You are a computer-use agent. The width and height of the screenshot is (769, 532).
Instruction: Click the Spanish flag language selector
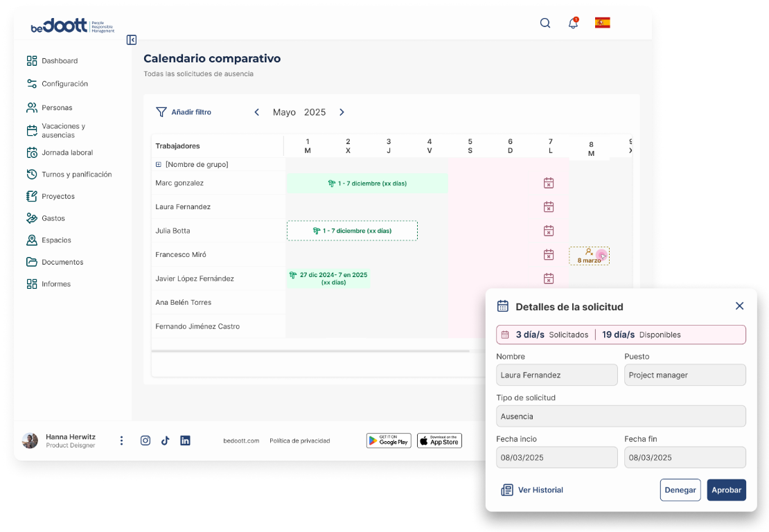(x=602, y=23)
